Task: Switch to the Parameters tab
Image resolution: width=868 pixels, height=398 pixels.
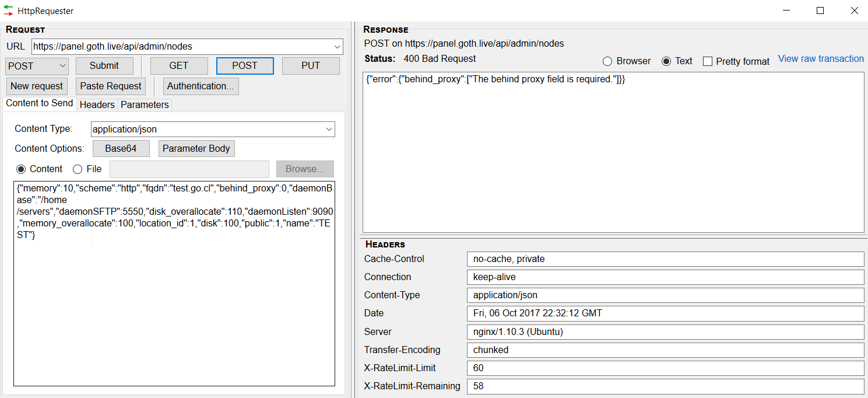Action: click(144, 104)
